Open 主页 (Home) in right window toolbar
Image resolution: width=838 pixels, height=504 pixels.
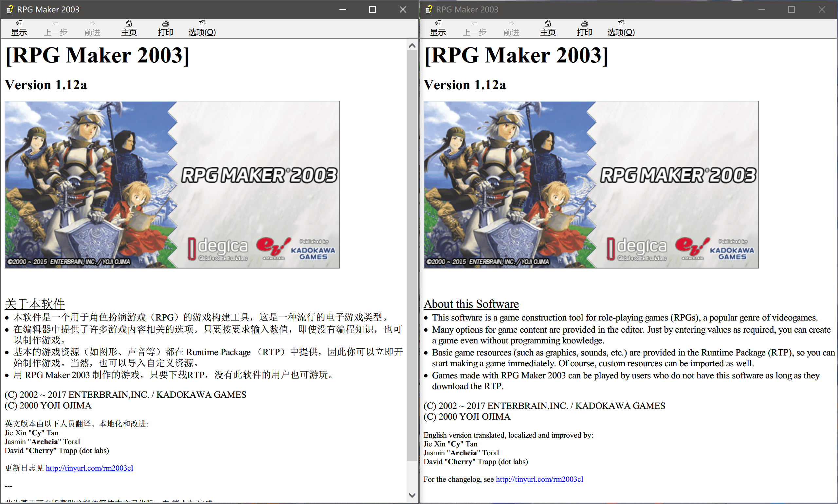[x=548, y=28]
